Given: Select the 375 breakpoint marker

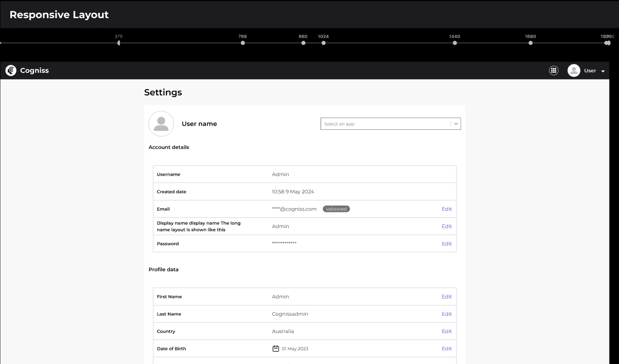Looking at the screenshot, I should 119,43.
